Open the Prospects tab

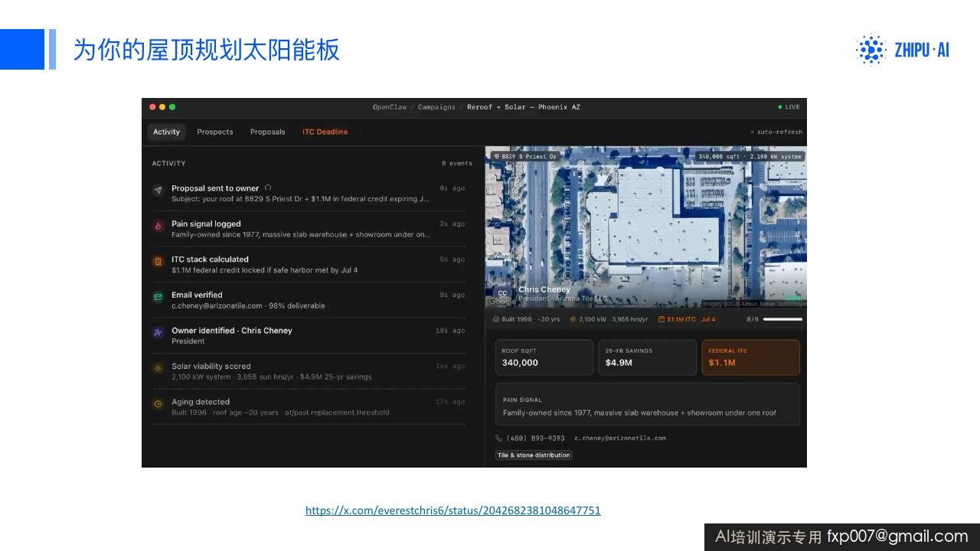(x=214, y=132)
